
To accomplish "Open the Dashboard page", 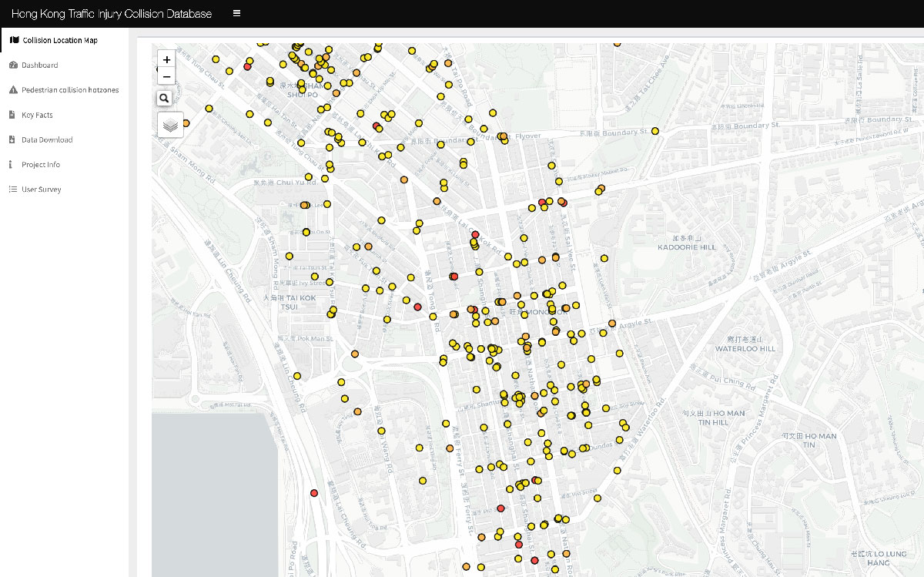I will (64, 65).
